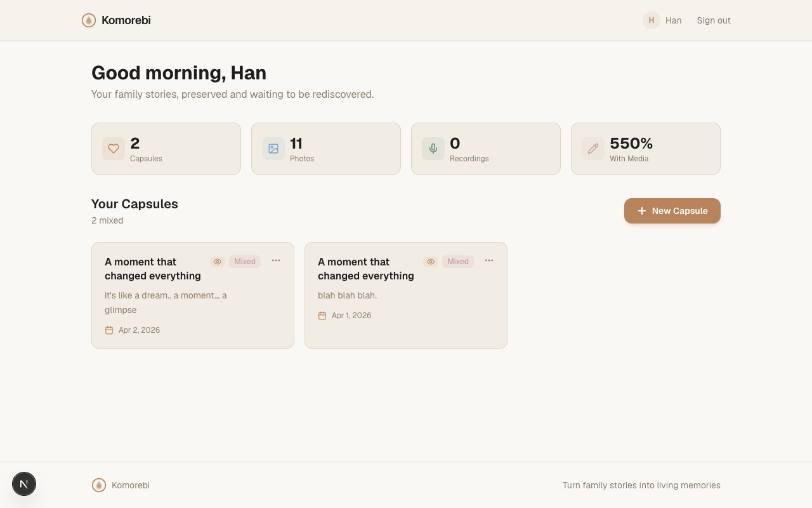Toggle eye visibility on Apr 2 capsule

(218, 262)
